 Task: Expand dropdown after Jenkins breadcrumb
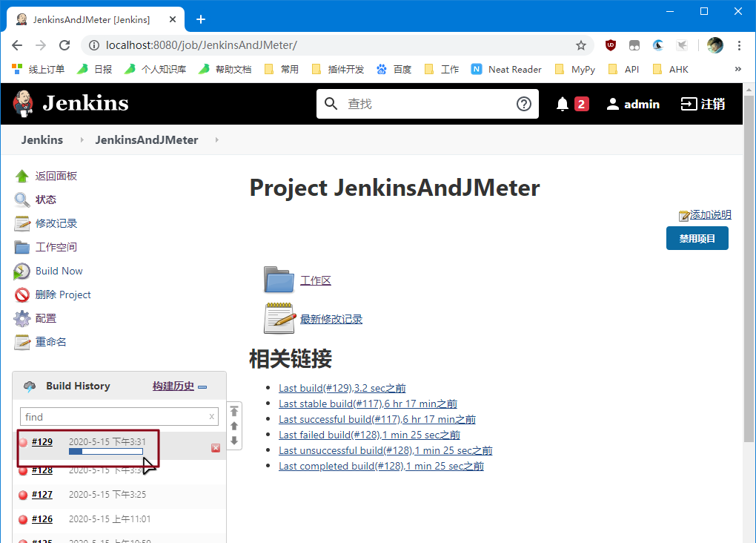tap(82, 140)
